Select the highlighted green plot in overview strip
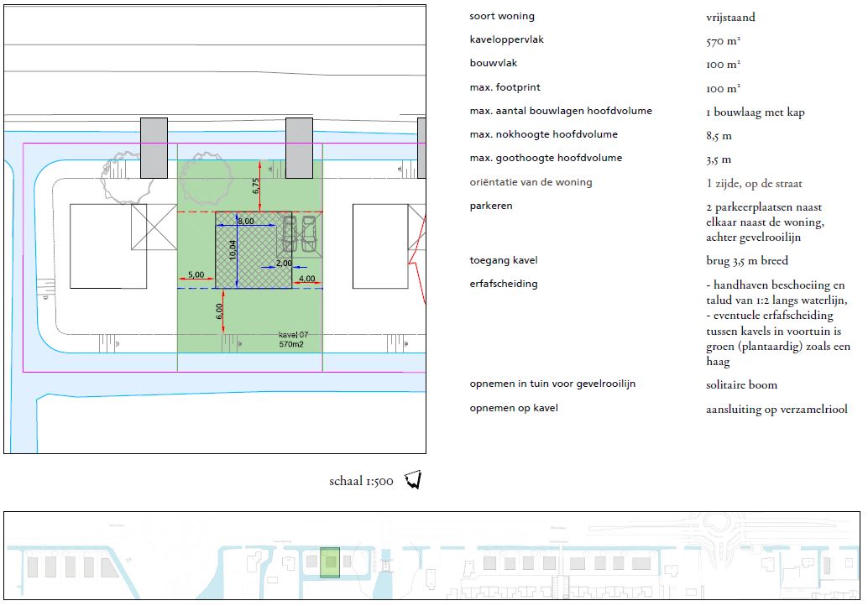868x606 pixels. pos(331,562)
